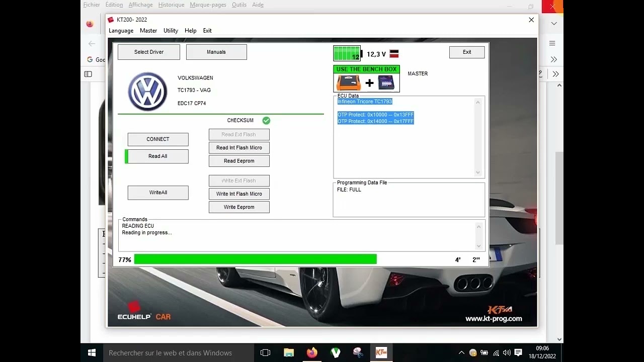This screenshot has height=362, width=644.
Task: Open the Help menu in KT200
Action: click(x=191, y=31)
